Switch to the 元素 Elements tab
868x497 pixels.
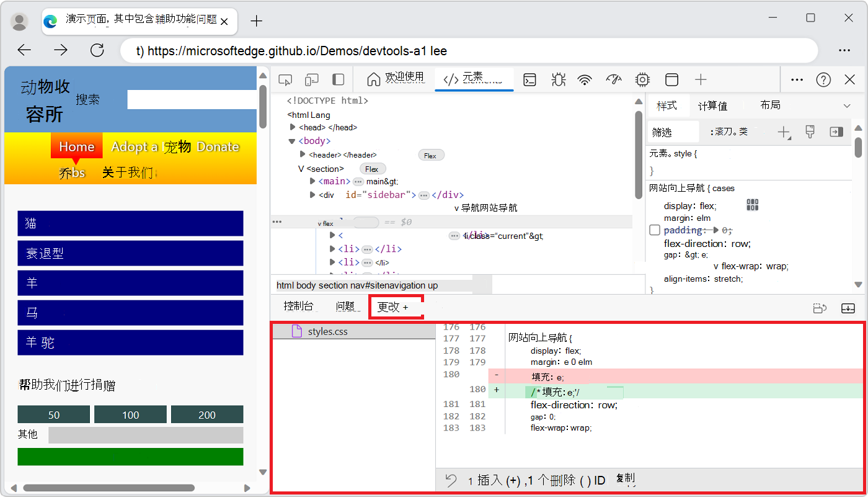point(474,79)
